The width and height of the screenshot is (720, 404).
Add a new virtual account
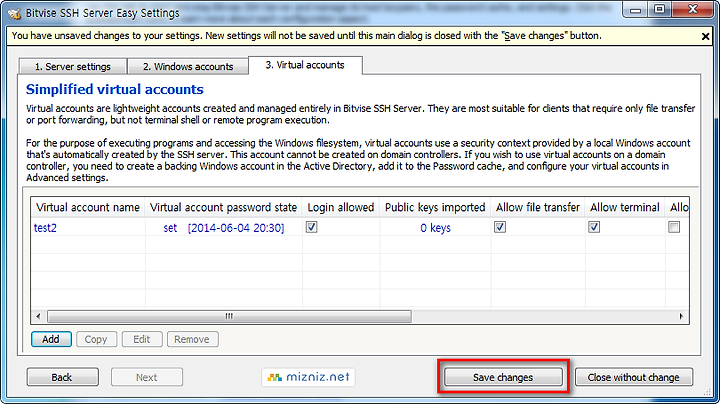pos(51,339)
